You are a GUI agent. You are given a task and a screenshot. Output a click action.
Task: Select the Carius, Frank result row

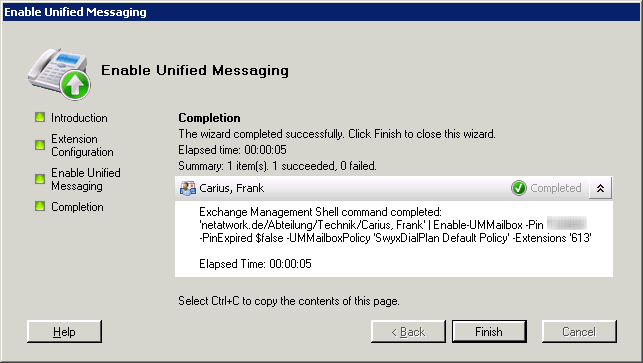(x=394, y=188)
